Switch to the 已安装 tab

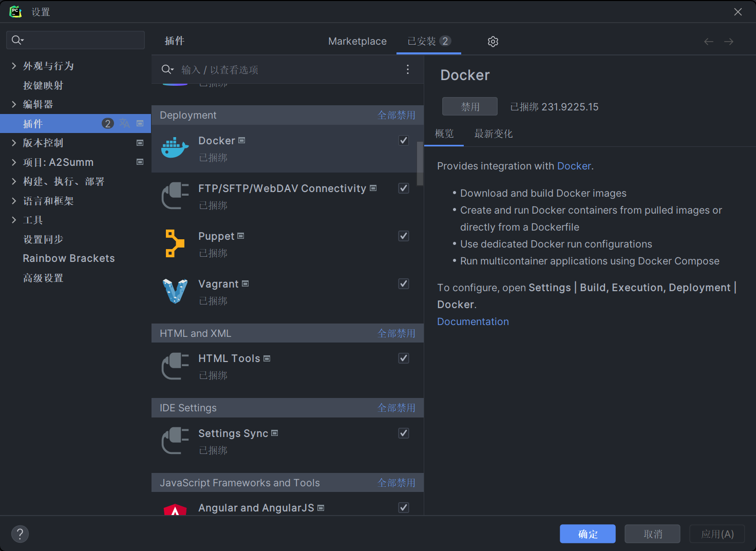pos(429,41)
